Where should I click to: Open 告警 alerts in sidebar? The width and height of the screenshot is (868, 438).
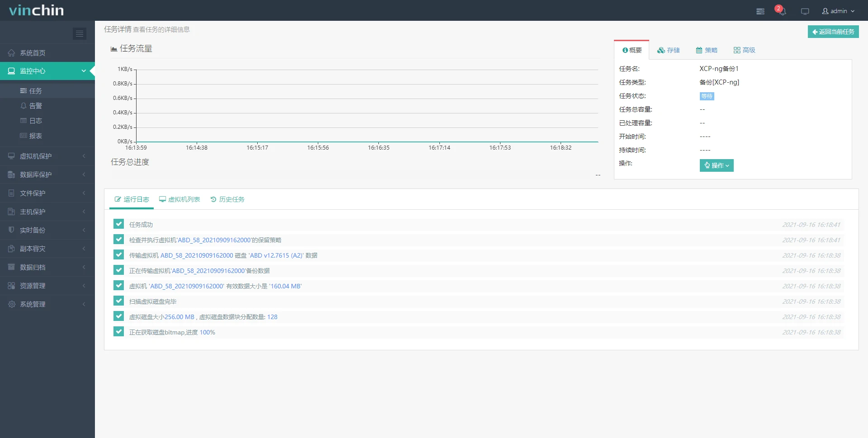(35, 106)
